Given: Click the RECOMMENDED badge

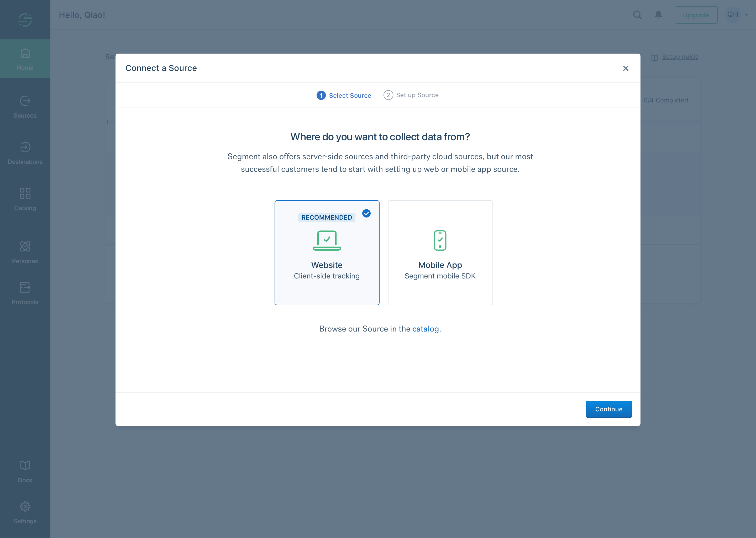Looking at the screenshot, I should click(327, 217).
